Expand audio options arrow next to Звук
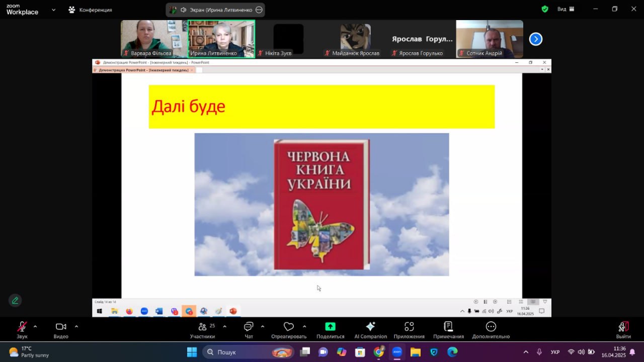 (x=35, y=327)
